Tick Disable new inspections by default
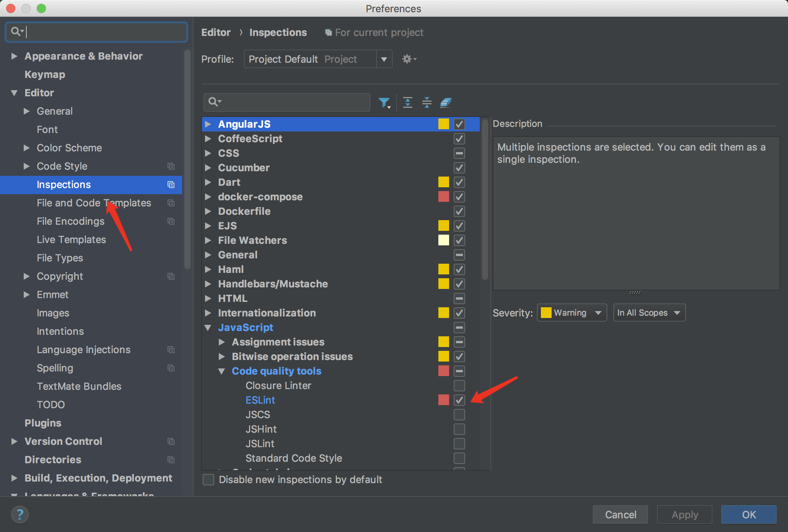788x532 pixels. point(208,480)
